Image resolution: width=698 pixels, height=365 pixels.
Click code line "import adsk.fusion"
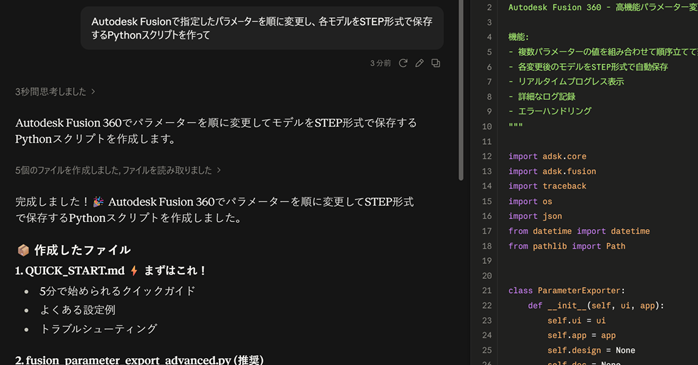click(x=552, y=171)
